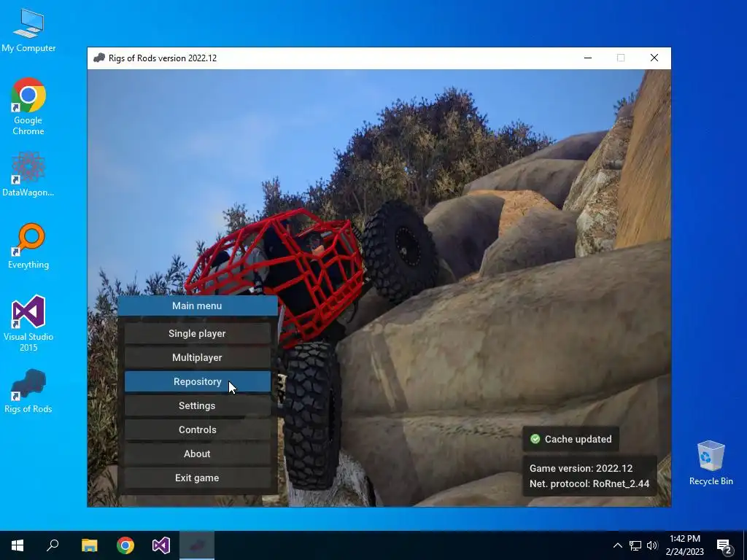Open the Controls menu entry
This screenshot has height=560, width=747.
[x=197, y=429]
